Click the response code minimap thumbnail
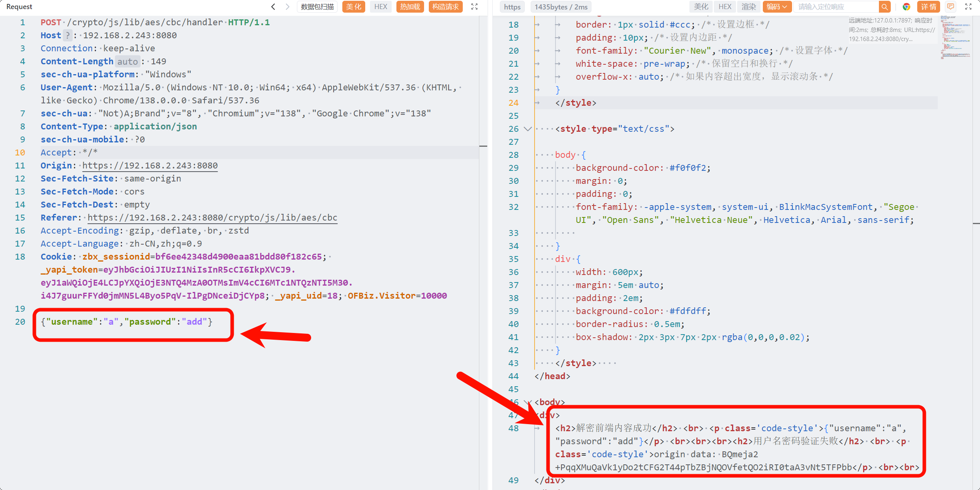This screenshot has width=980, height=490. tap(956, 37)
